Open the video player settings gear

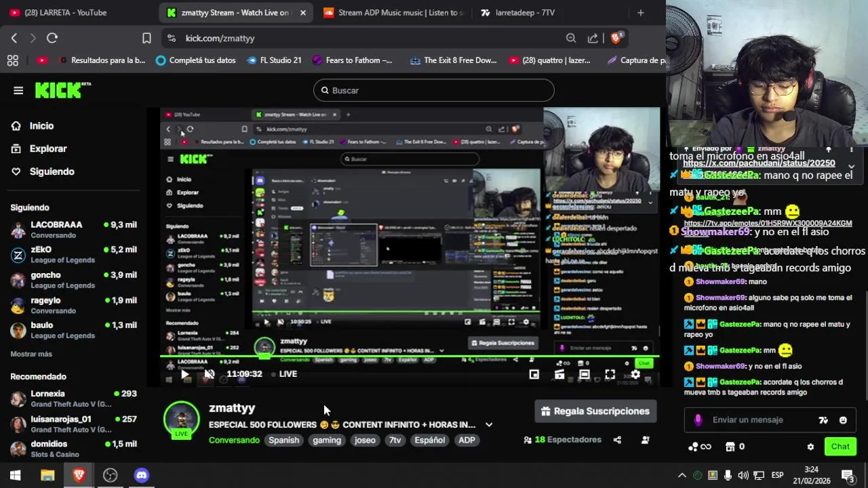635,374
